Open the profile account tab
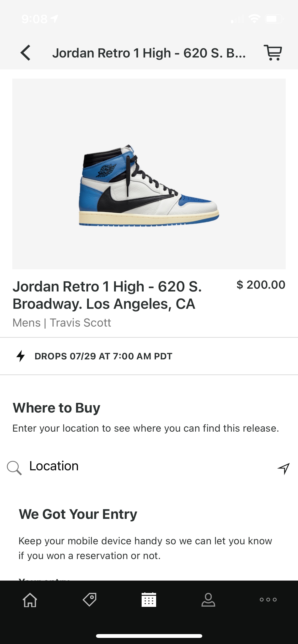The image size is (298, 644). click(x=208, y=599)
